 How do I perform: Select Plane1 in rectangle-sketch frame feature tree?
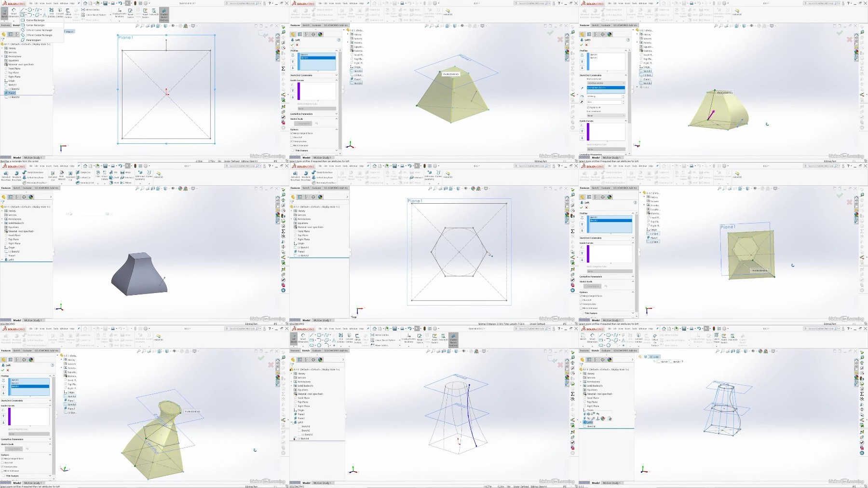10,93
